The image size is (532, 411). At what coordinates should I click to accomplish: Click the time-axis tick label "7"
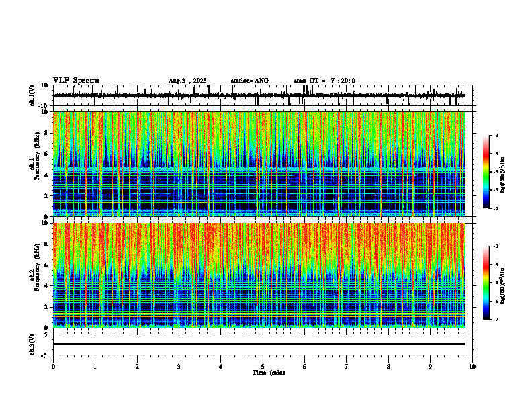(347, 367)
